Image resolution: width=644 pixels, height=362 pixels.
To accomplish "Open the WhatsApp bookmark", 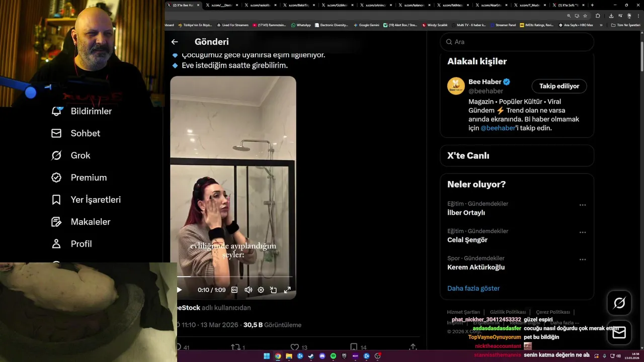I will [x=301, y=25].
